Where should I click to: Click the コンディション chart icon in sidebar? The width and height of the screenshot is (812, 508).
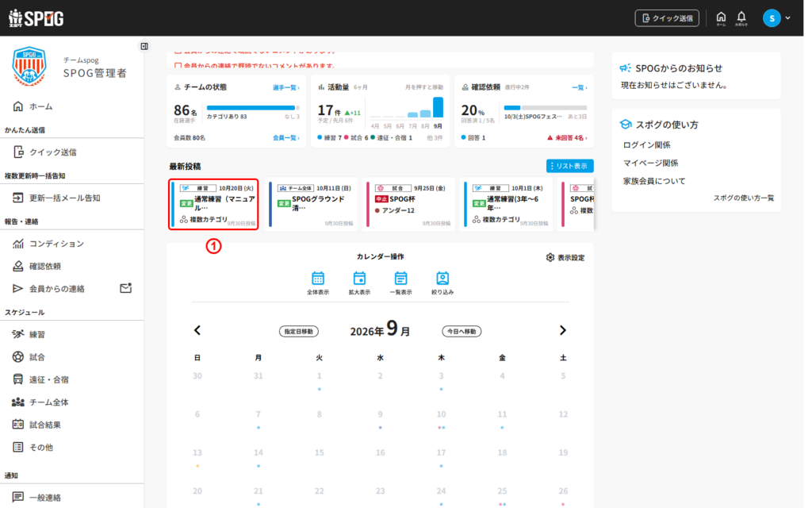click(x=18, y=244)
